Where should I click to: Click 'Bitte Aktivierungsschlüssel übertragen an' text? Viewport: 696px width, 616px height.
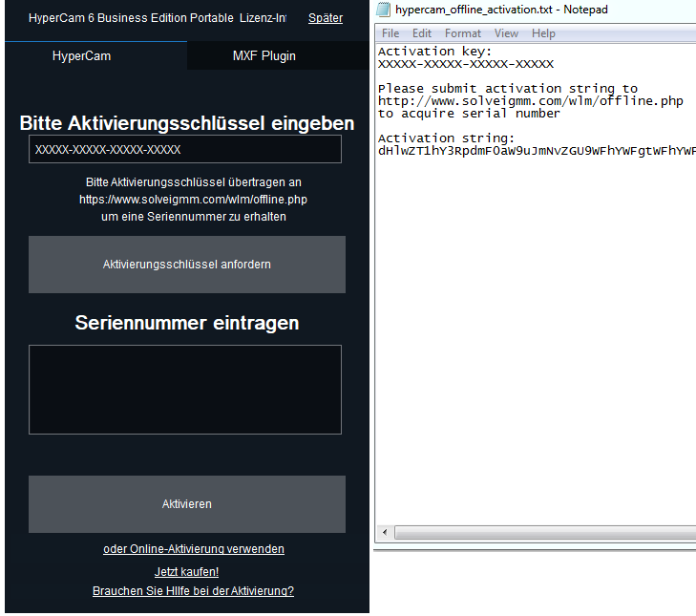194,182
